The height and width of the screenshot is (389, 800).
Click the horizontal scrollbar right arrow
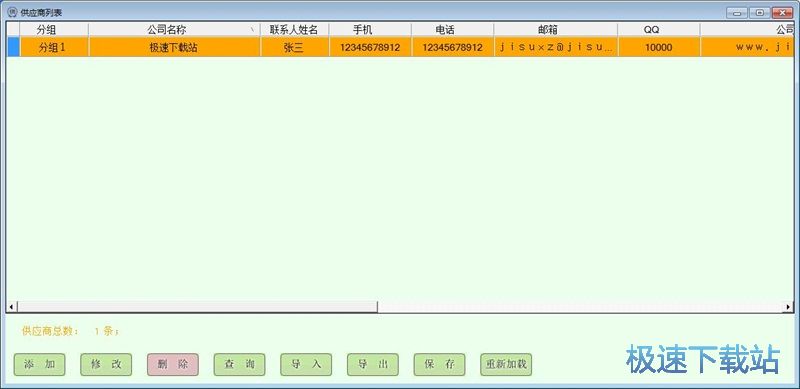coord(788,307)
